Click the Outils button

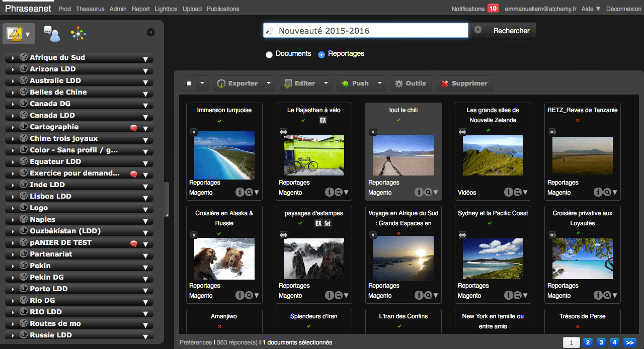click(411, 83)
